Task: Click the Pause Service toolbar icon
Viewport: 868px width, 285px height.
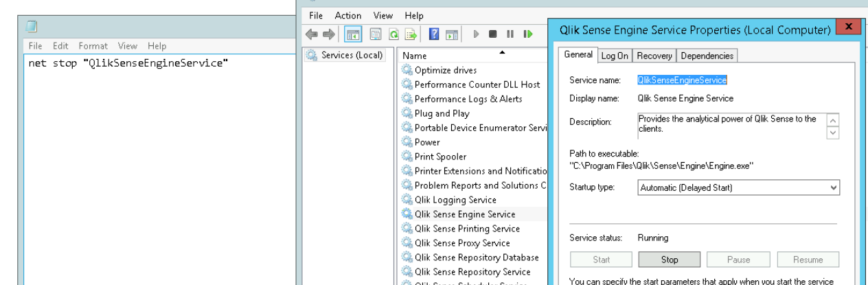Action: pyautogui.click(x=510, y=34)
